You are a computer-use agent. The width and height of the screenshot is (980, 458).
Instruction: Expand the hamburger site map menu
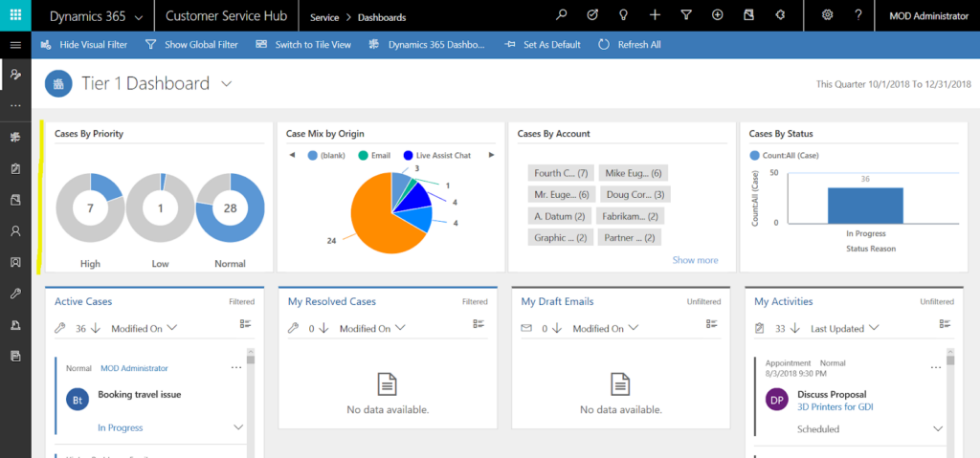15,45
